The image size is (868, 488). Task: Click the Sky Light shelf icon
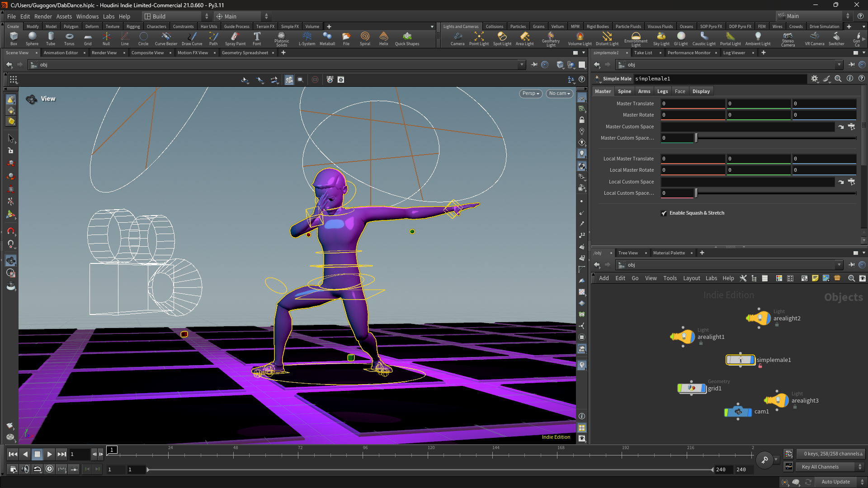pos(661,39)
